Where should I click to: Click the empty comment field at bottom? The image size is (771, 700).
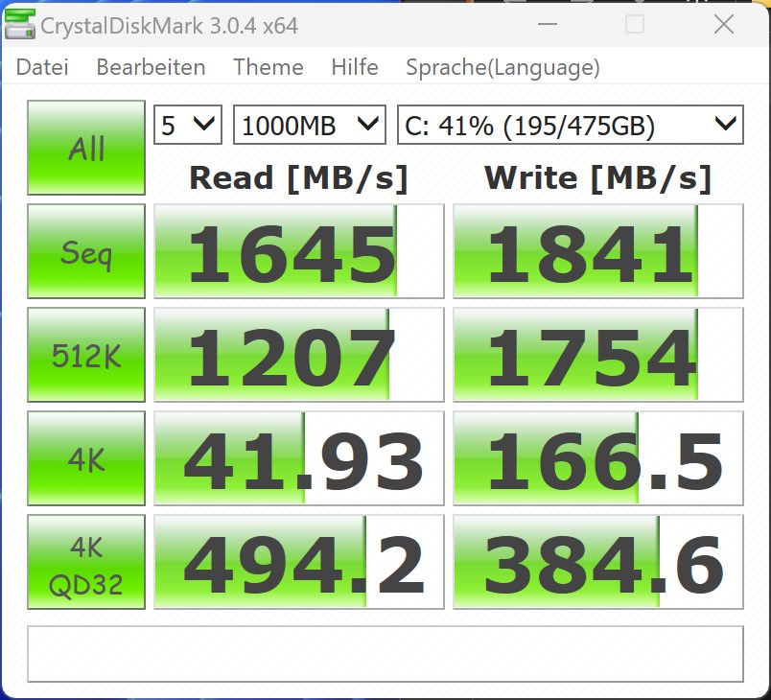(x=385, y=654)
